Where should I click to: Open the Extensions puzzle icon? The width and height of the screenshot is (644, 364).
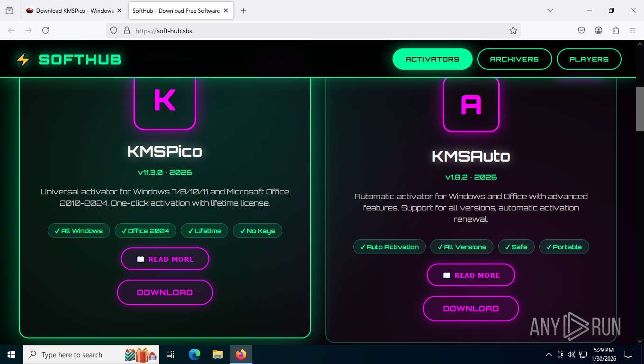pos(616,30)
